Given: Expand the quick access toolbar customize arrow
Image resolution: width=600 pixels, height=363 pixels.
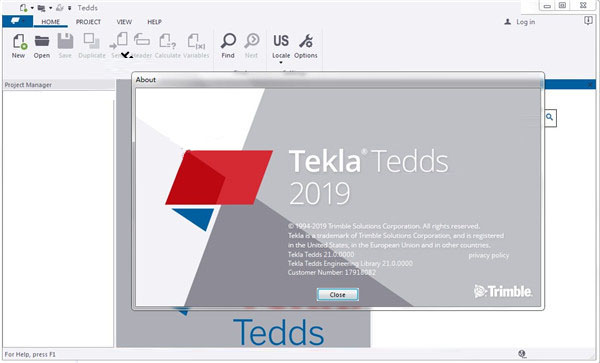Looking at the screenshot, I should point(70,8).
